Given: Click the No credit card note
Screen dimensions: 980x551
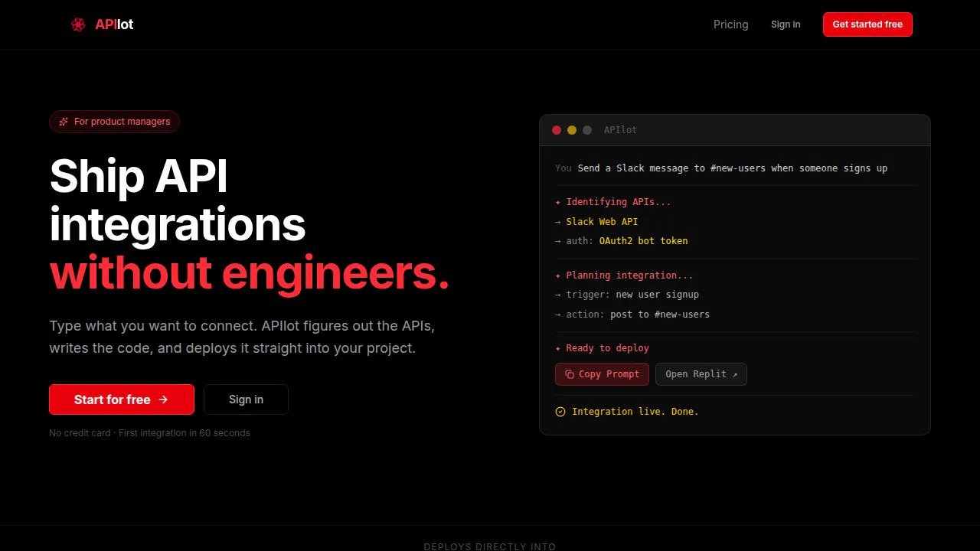Looking at the screenshot, I should [x=149, y=433].
